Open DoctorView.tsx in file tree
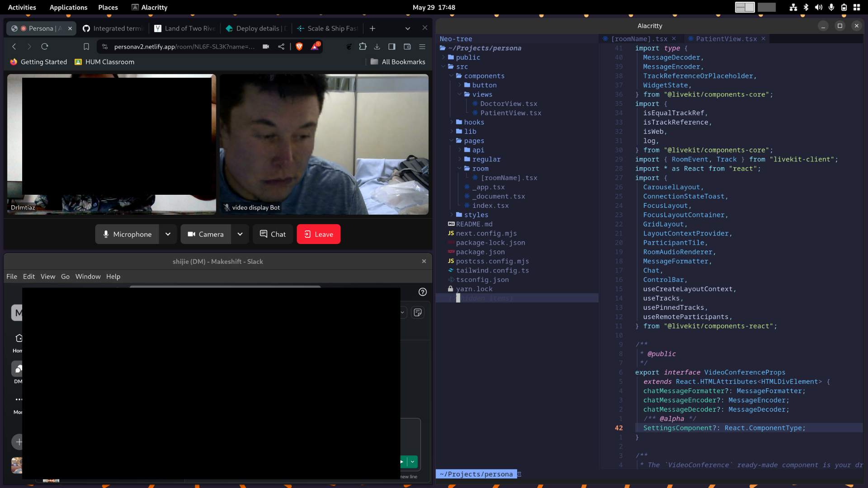Viewport: 868px width, 488px height. point(508,103)
